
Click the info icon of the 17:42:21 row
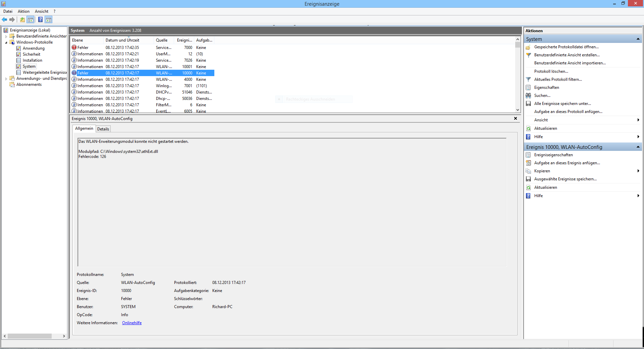click(x=74, y=54)
